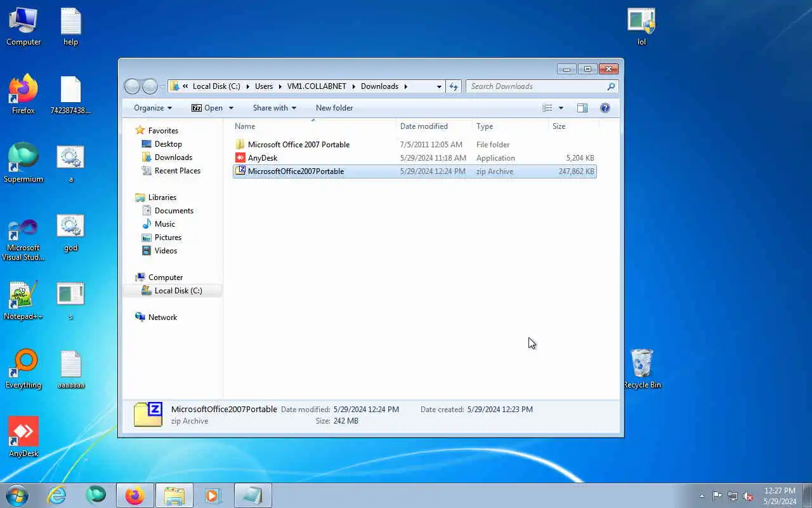Sort by Size column header
This screenshot has width=812, height=508.
point(573,126)
